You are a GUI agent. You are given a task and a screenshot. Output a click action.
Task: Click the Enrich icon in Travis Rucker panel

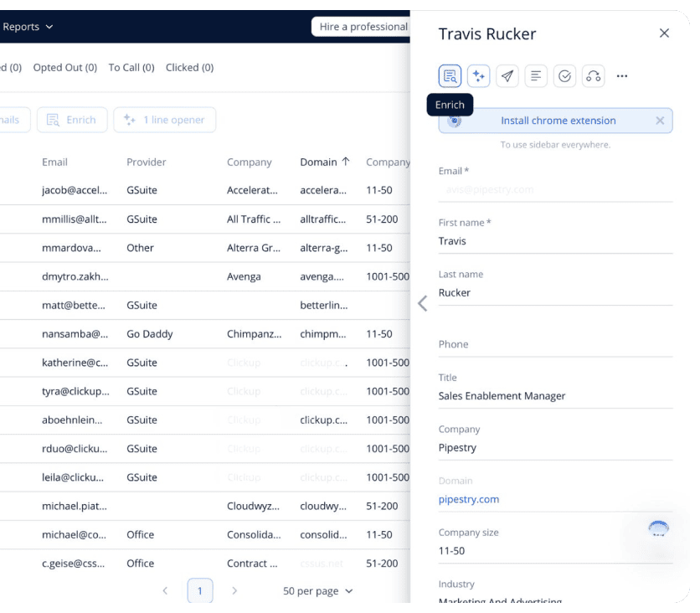[x=450, y=76]
